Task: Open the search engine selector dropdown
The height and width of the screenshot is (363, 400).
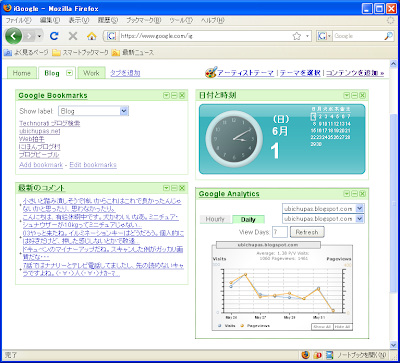Action: point(324,36)
